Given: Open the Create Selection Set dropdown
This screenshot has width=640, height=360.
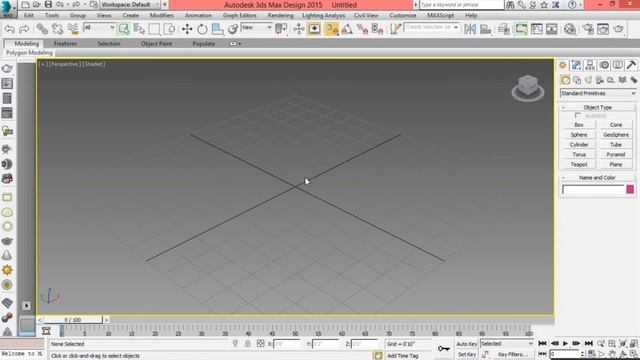Looking at the screenshot, I should click(x=431, y=27).
